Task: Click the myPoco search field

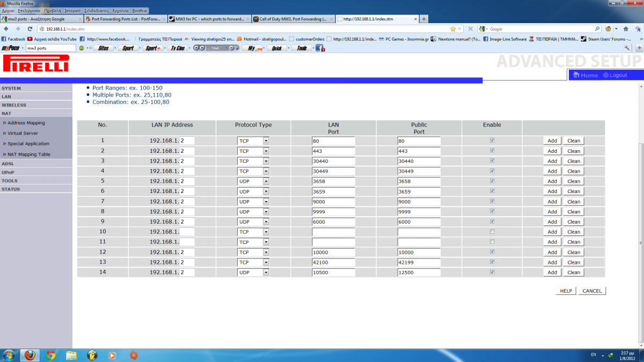Action: tap(51, 48)
